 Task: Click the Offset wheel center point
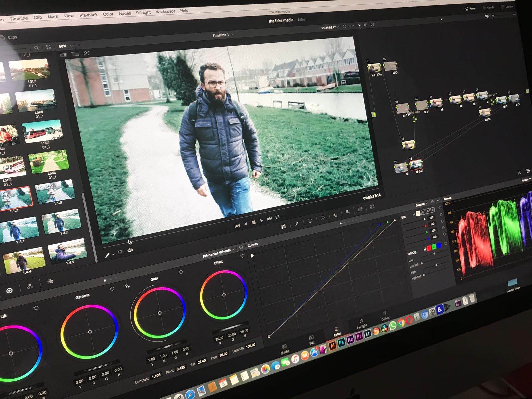224,295
